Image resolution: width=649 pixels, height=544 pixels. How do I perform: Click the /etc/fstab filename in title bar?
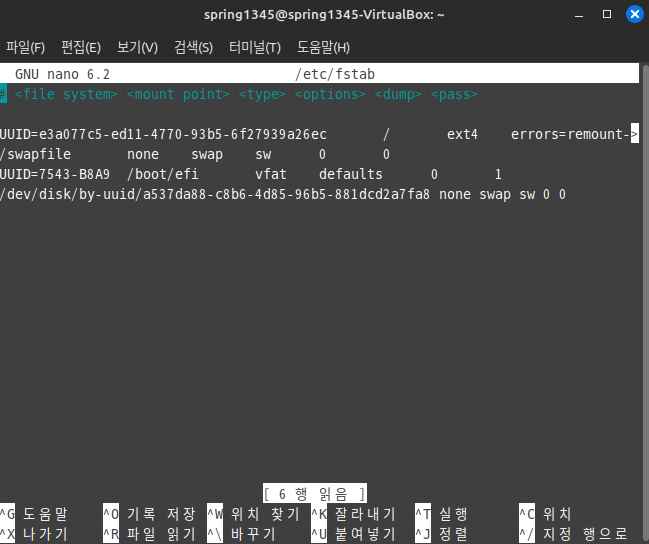pos(335,74)
